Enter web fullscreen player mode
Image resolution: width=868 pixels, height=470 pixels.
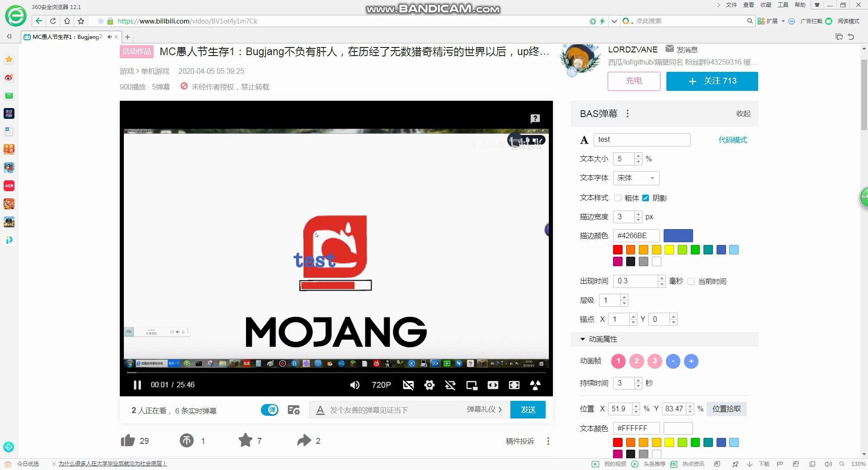(514, 385)
